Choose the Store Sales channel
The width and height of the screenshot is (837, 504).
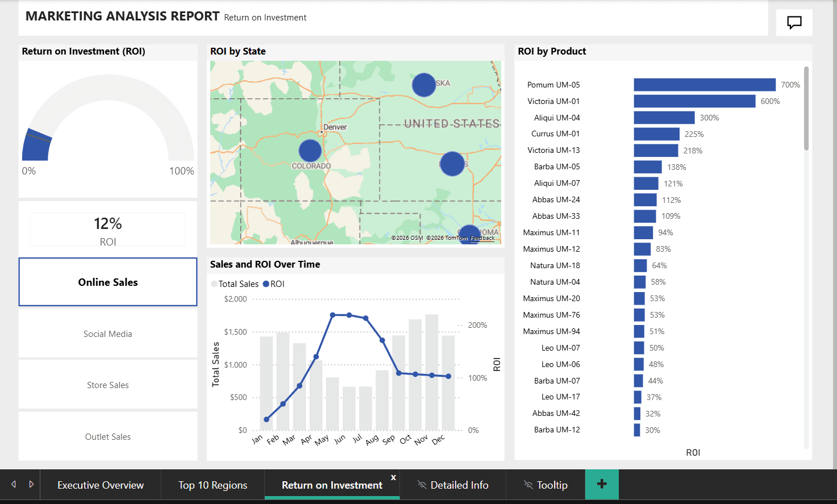tap(108, 385)
